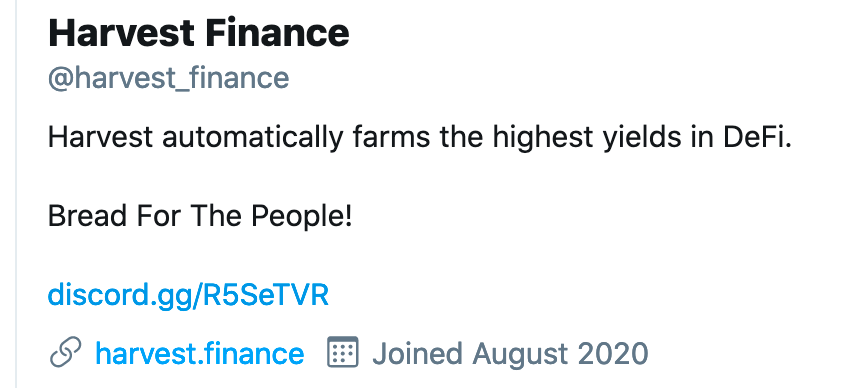Click the chain link icon beside harvest.finance
Screen dimensions: 846x388
point(65,353)
